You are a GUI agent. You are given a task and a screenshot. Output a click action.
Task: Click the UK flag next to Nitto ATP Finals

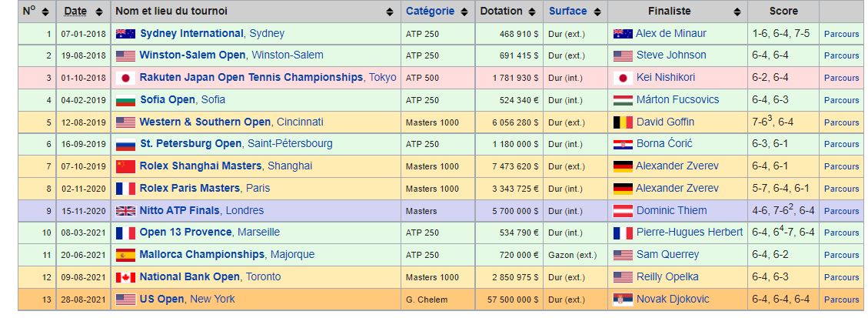pos(125,211)
